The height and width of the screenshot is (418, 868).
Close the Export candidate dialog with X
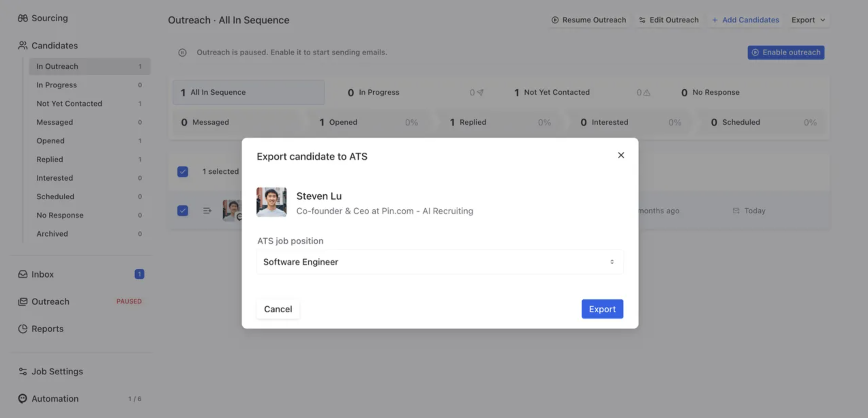point(621,155)
